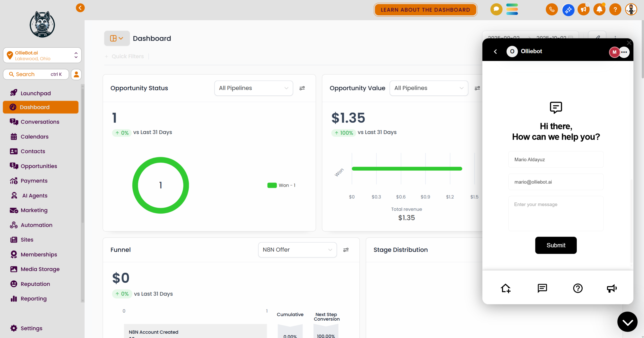644x338 pixels.
Task: Go to Automation in the sidebar menu
Action: [36, 225]
